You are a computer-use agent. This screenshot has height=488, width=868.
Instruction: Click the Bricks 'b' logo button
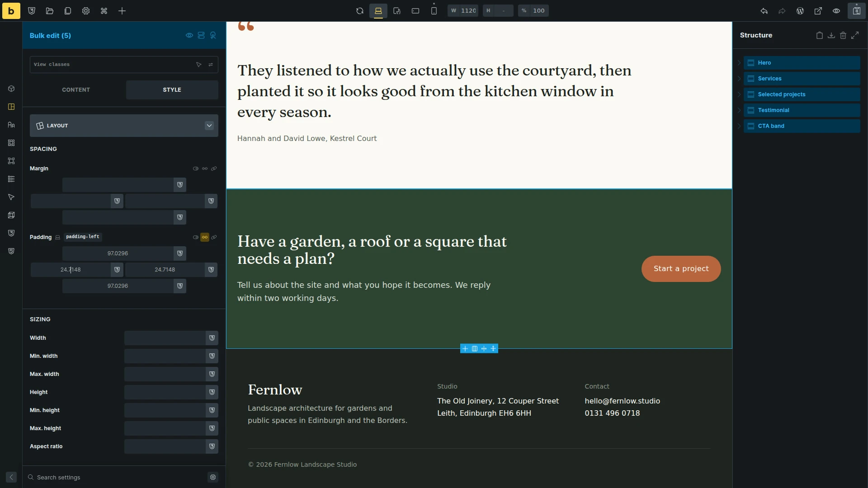(11, 11)
